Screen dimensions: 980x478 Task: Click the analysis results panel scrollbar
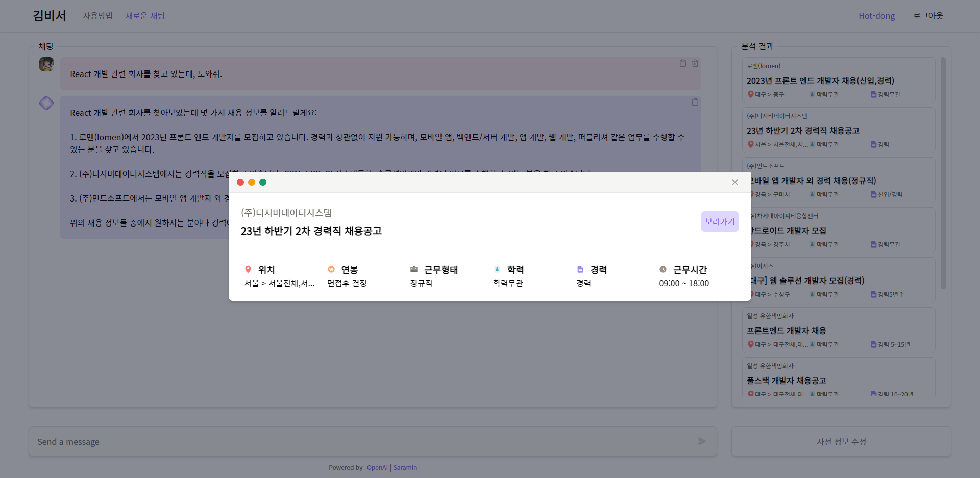(943, 173)
